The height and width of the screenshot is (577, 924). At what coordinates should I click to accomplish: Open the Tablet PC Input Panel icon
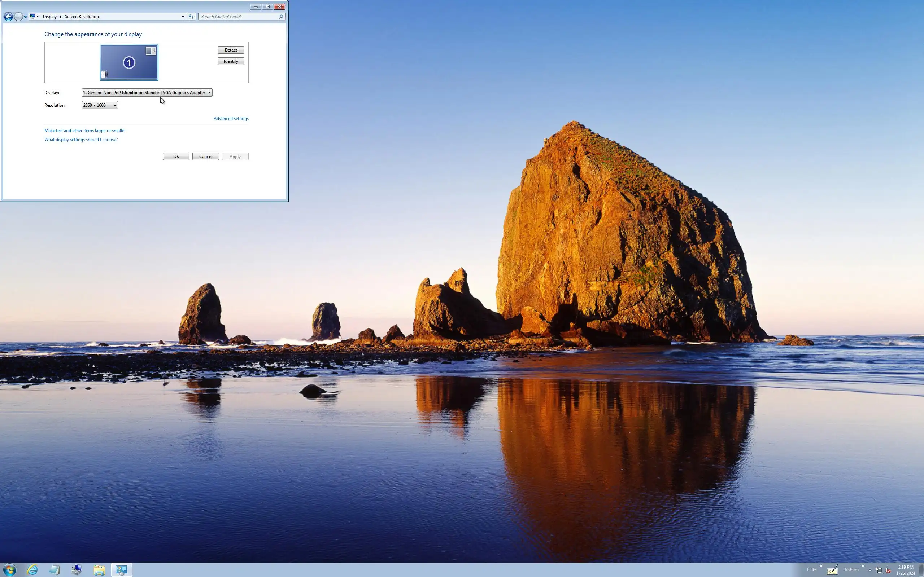tap(832, 570)
